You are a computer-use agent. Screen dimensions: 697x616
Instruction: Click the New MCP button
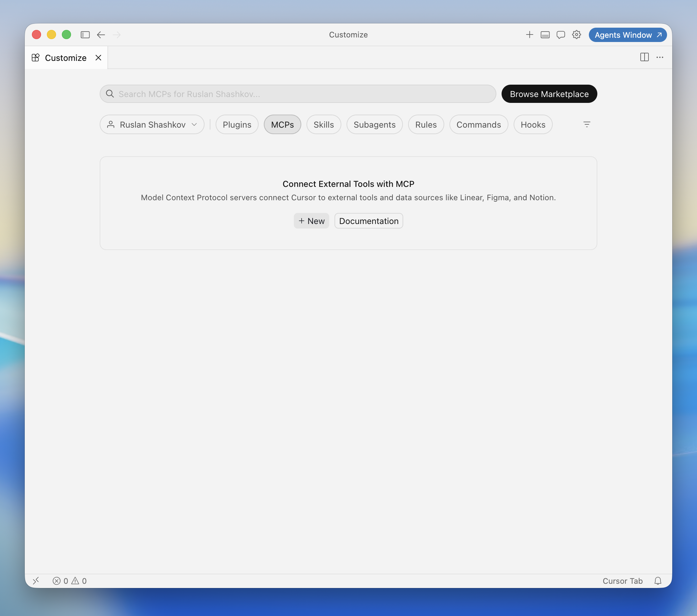point(311,221)
